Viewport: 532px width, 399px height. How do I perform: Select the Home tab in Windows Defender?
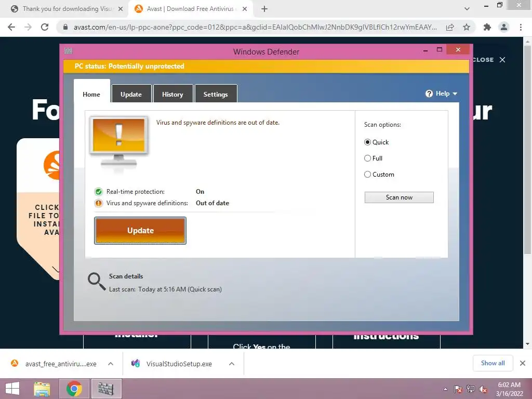(x=91, y=92)
